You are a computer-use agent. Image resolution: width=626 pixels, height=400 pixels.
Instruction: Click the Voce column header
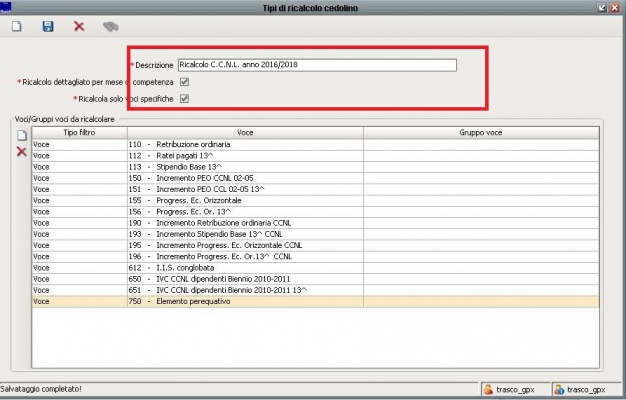(x=245, y=133)
